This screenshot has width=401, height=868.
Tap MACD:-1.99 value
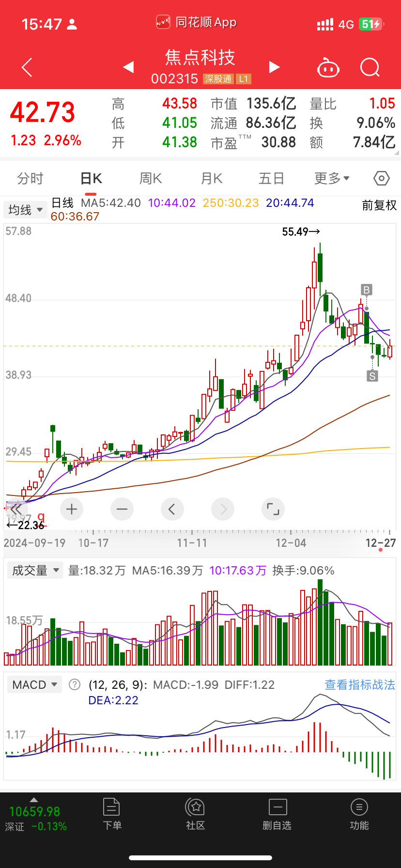coord(185,684)
